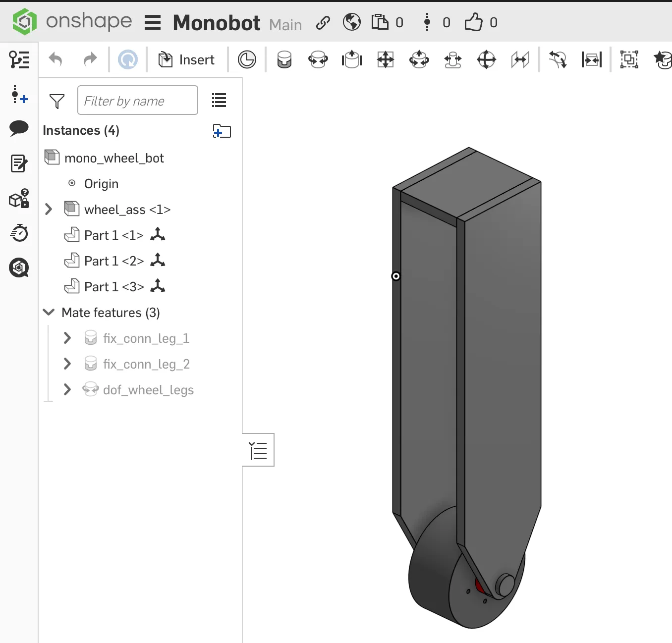The image size is (672, 643).
Task: Select wheel_ass <1> instance
Action: click(127, 210)
